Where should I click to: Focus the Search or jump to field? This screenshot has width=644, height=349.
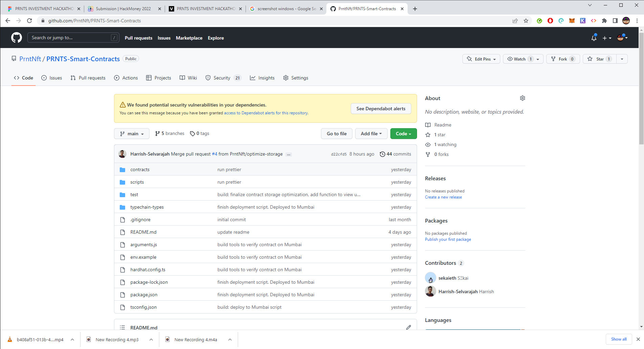pos(73,38)
